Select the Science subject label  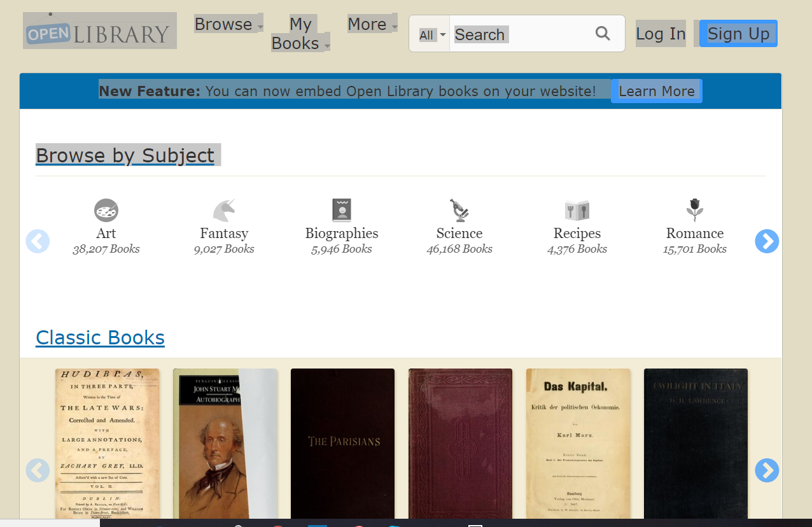tap(459, 233)
